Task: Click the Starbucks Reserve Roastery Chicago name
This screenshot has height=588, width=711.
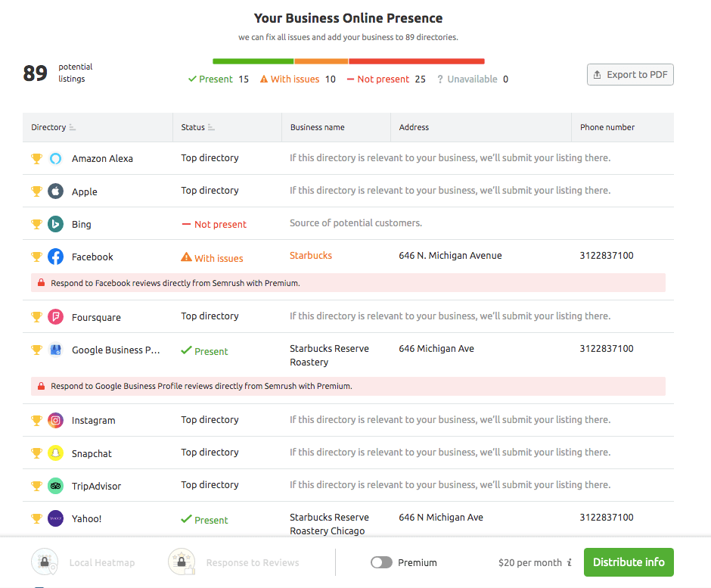Action: (x=330, y=524)
